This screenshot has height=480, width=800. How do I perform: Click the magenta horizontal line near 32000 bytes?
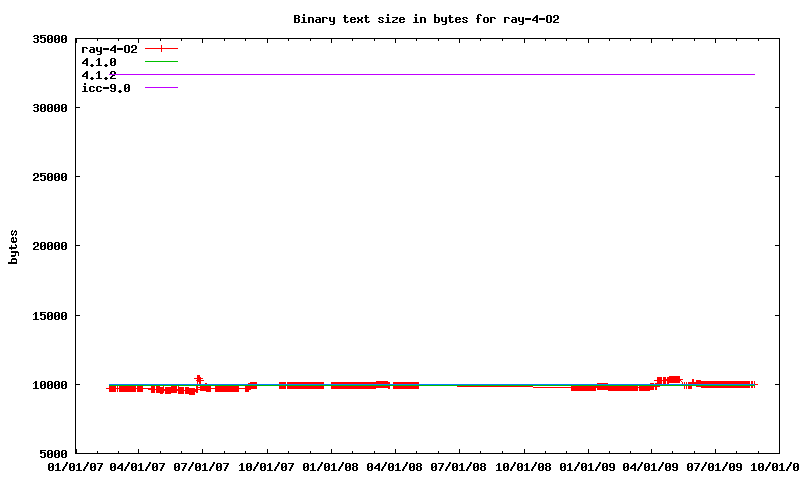click(x=450, y=74)
